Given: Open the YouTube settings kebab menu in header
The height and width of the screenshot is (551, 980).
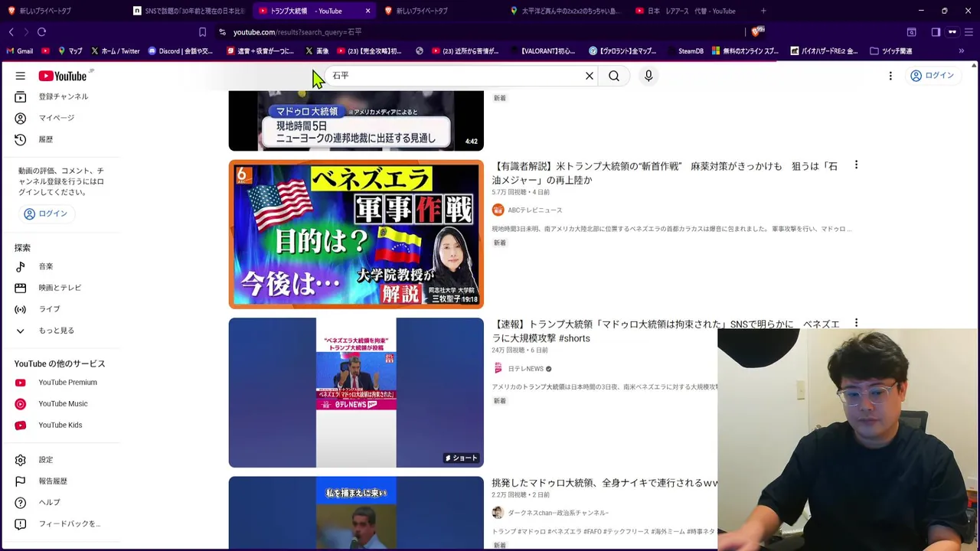Looking at the screenshot, I should click(890, 76).
